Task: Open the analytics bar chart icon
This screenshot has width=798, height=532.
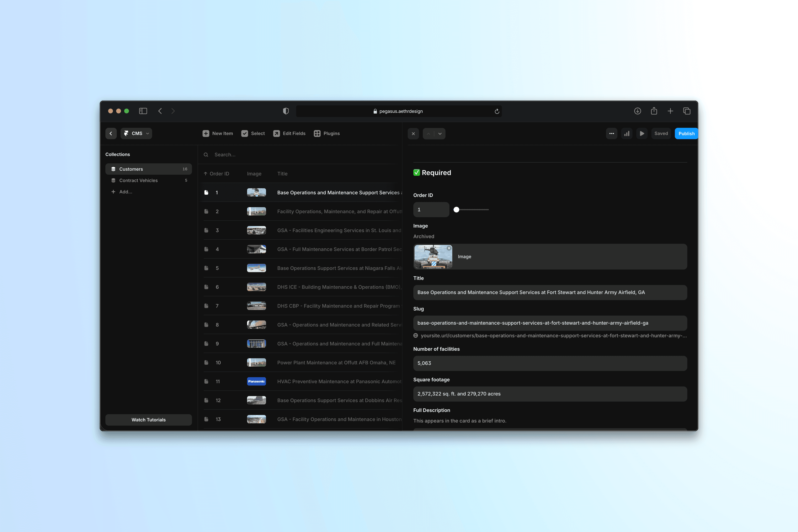Action: (x=627, y=133)
